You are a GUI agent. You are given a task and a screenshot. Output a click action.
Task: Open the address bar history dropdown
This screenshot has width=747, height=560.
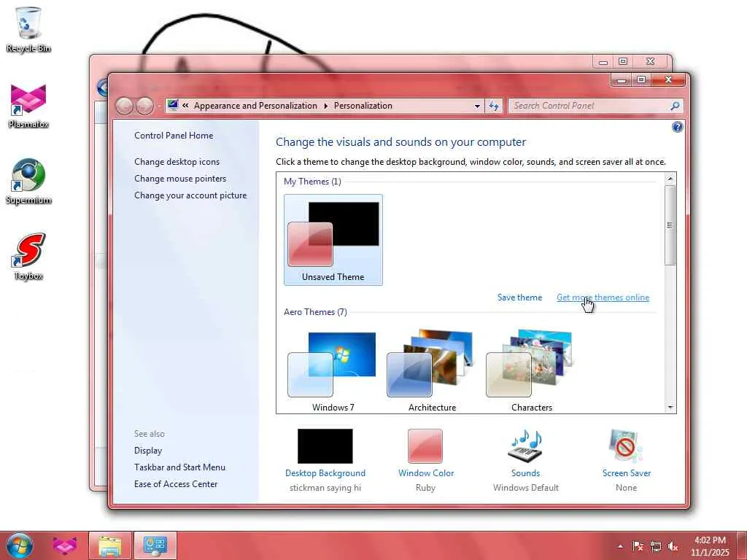coord(477,106)
